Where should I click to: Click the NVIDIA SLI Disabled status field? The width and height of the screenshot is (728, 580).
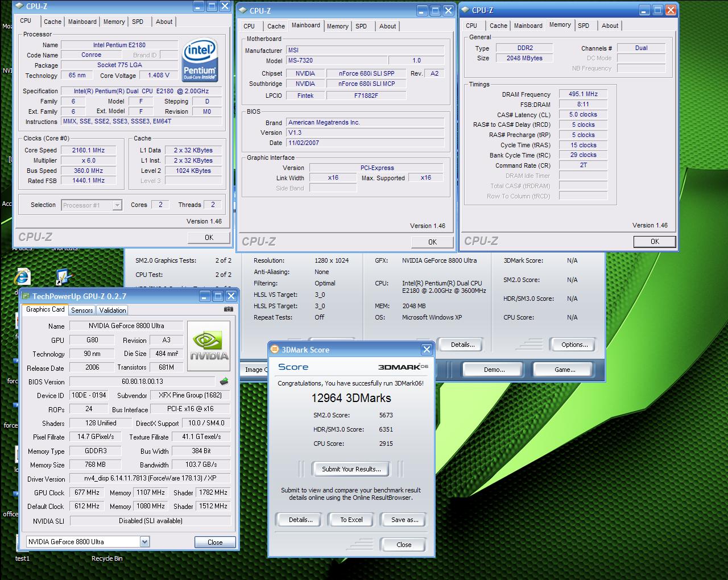[150, 521]
